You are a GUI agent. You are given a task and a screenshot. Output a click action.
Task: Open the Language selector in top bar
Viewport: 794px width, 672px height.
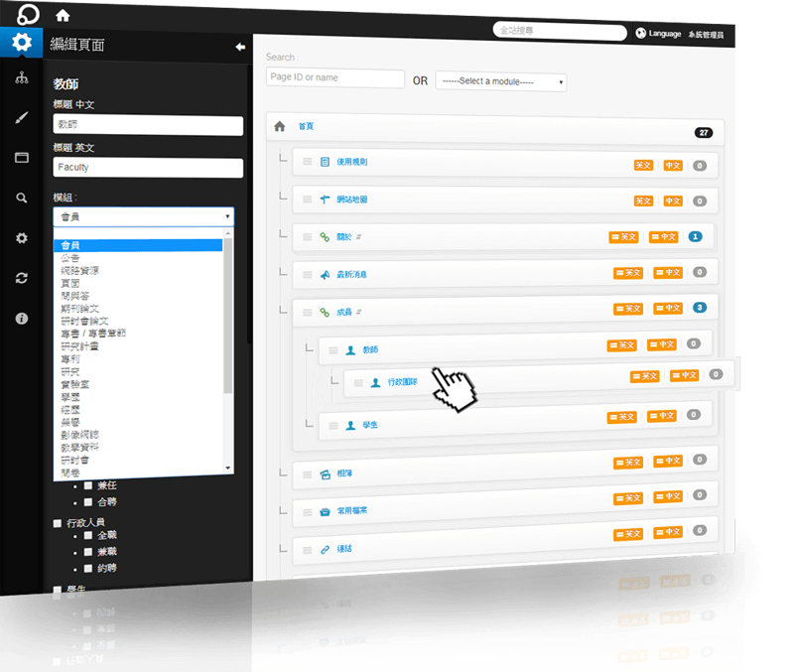pyautogui.click(x=658, y=34)
